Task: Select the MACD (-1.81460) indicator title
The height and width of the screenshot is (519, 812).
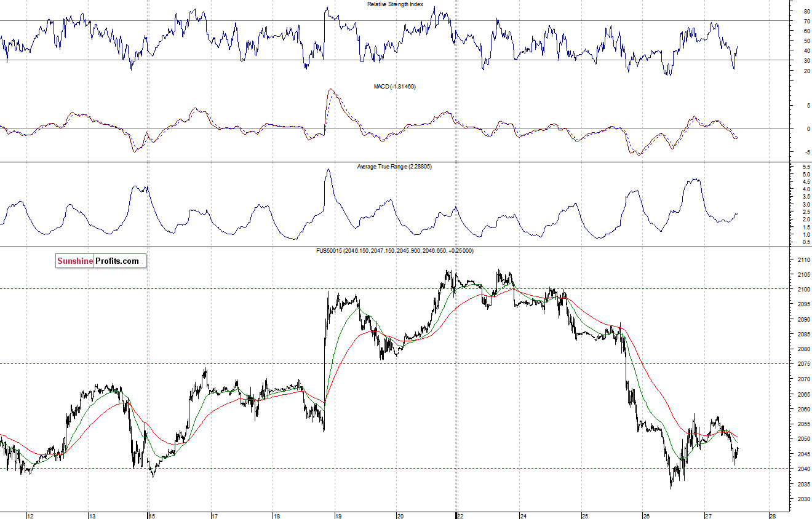Action: click(x=395, y=87)
